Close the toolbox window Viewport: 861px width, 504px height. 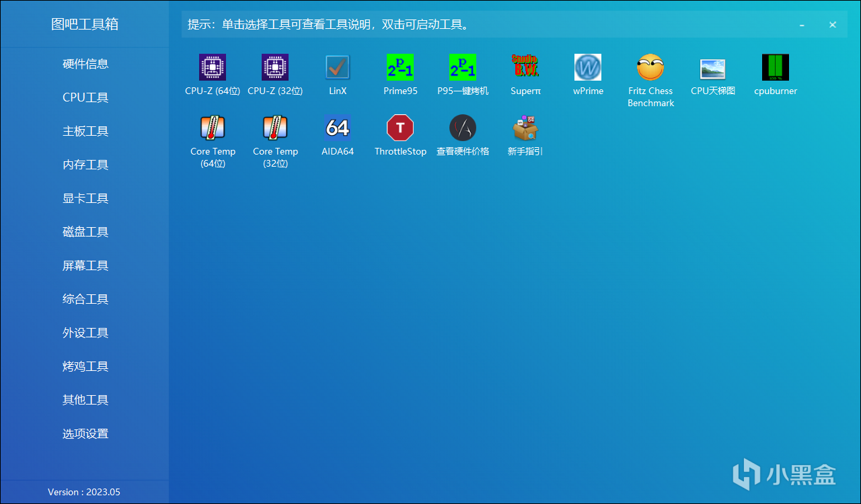832,25
